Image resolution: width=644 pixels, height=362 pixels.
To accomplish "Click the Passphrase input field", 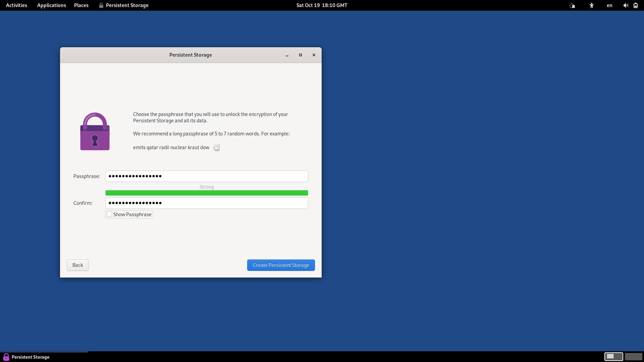I will coord(207,176).
